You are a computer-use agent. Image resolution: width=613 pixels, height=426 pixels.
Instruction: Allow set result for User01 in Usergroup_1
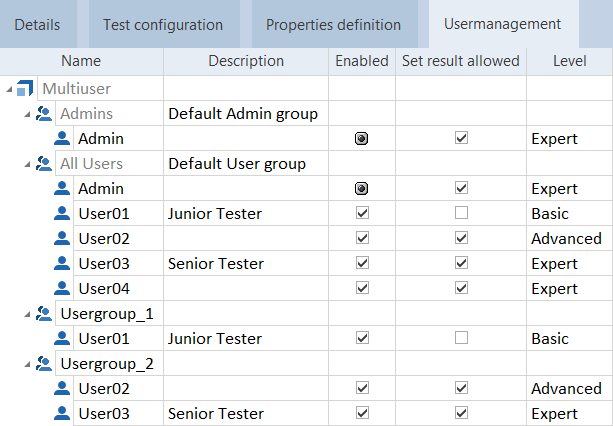click(x=461, y=339)
